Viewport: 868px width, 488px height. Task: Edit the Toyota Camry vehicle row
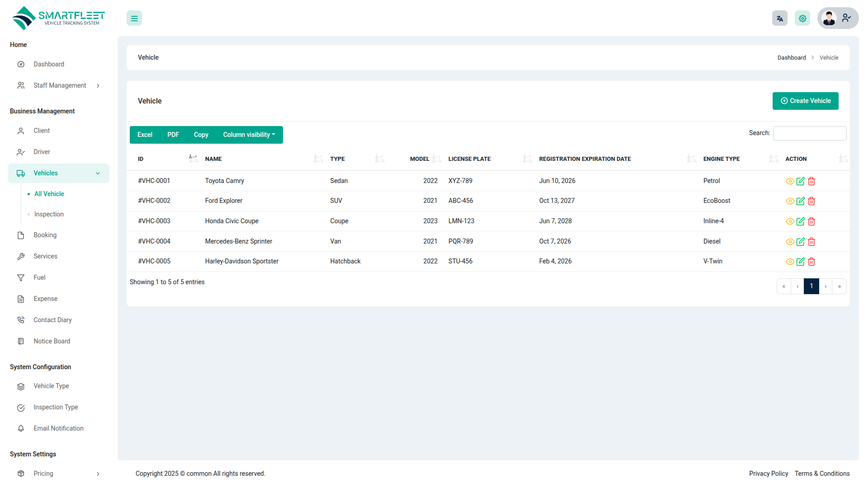click(x=800, y=181)
